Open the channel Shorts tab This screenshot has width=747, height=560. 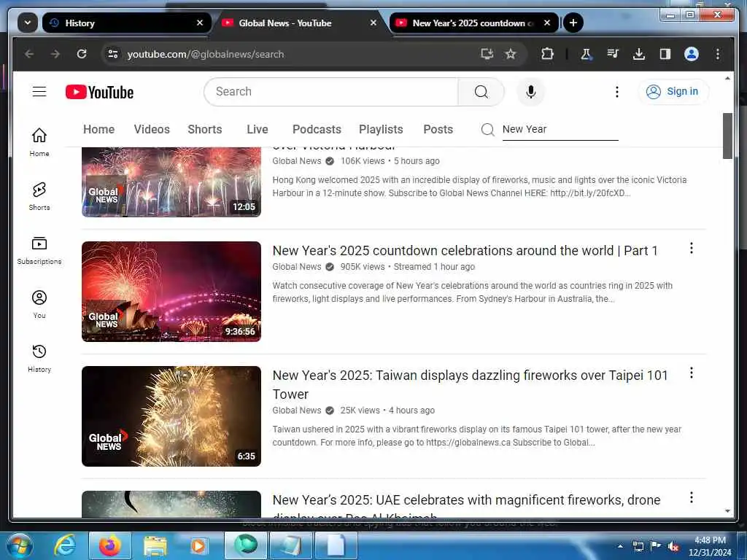(x=205, y=130)
